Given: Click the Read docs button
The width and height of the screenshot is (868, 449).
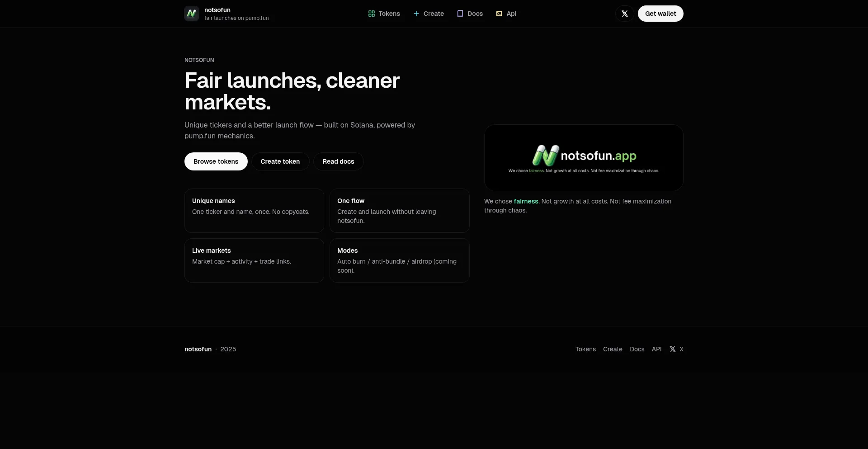Looking at the screenshot, I should pos(338,161).
